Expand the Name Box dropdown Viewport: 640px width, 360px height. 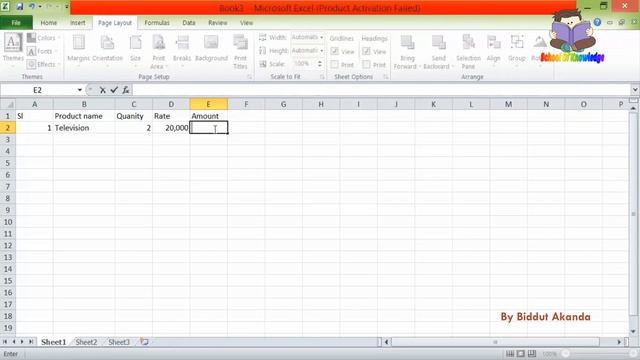(x=80, y=90)
